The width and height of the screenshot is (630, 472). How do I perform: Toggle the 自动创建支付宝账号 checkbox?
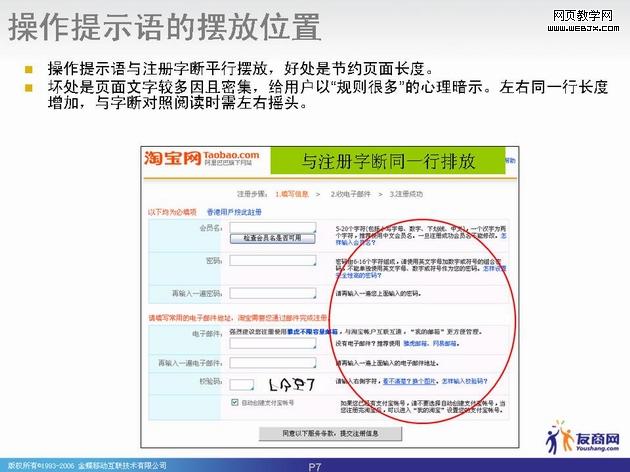(x=234, y=402)
